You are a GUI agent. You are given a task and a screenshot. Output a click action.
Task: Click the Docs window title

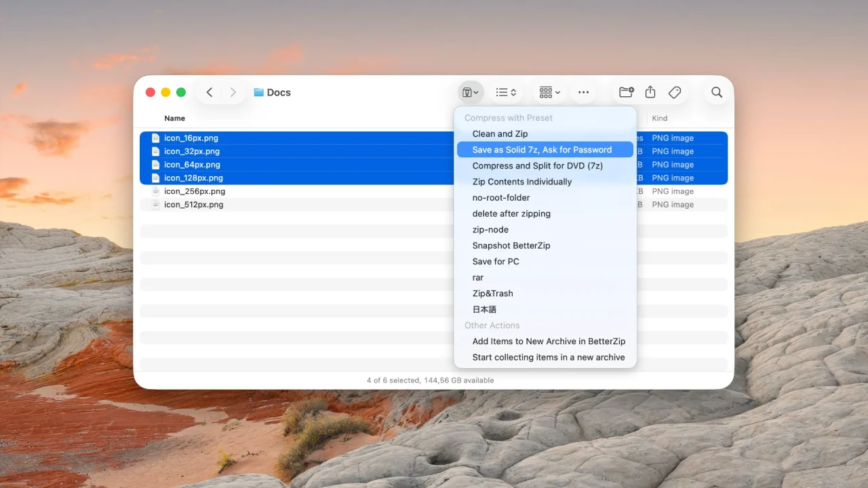point(279,92)
